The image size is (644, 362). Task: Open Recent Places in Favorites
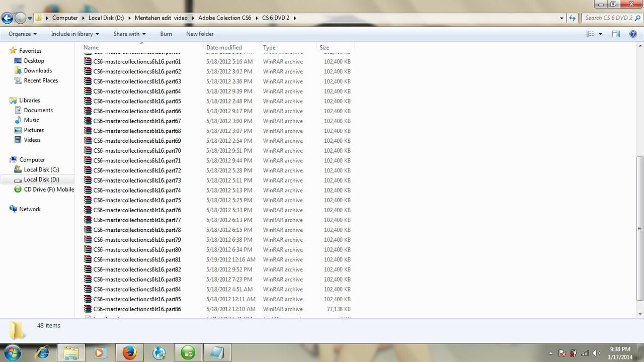41,80
